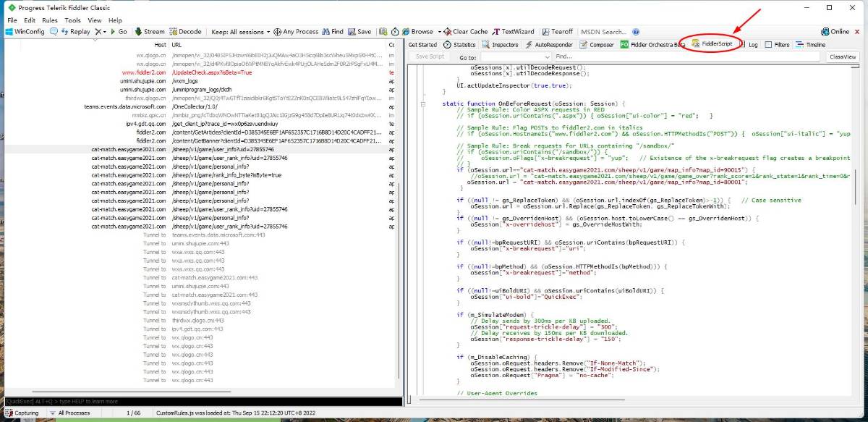Open Keep: All sessions dropdown
868x422 pixels.
pyautogui.click(x=241, y=32)
